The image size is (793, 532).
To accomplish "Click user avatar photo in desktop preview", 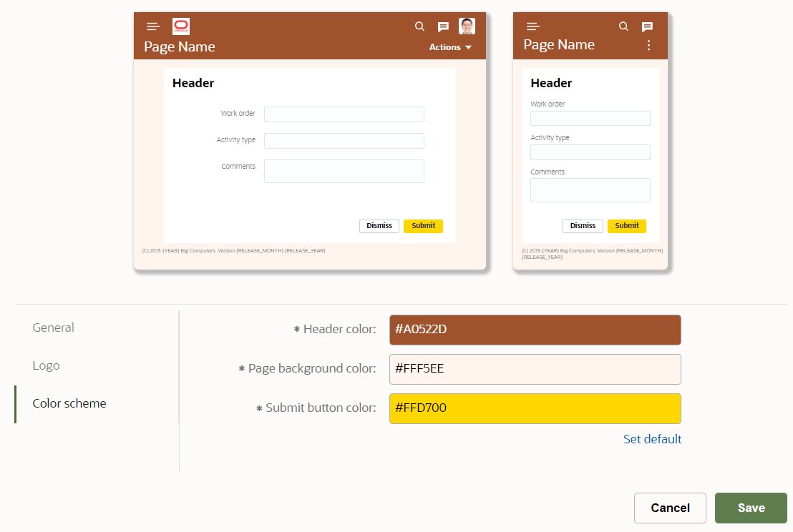I will (x=467, y=26).
